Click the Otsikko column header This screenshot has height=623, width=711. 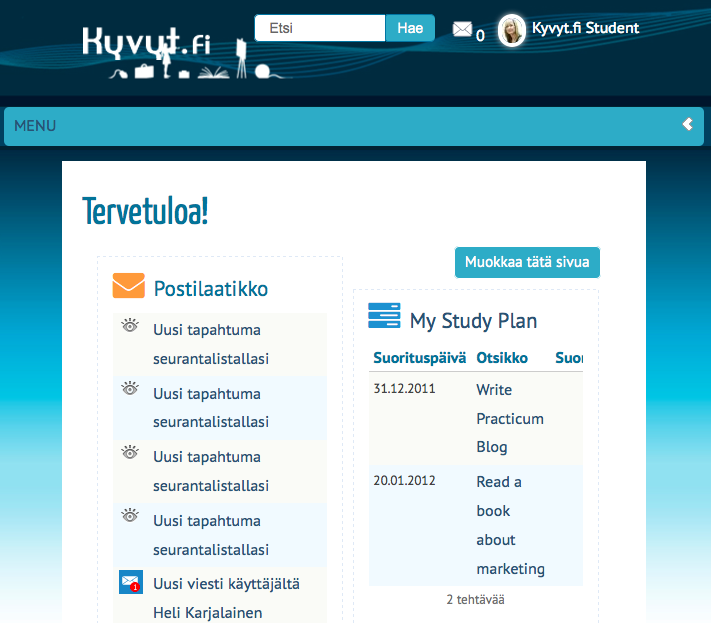click(x=502, y=358)
